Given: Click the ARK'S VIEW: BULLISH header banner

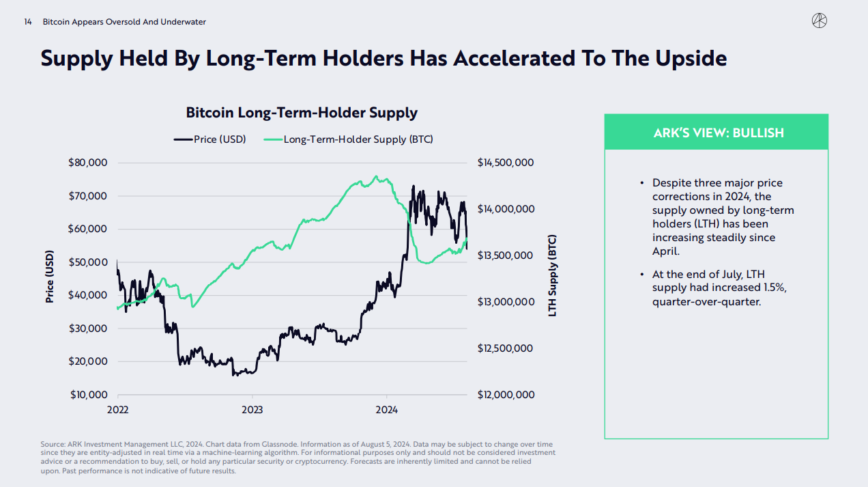Looking at the screenshot, I should 716,133.
